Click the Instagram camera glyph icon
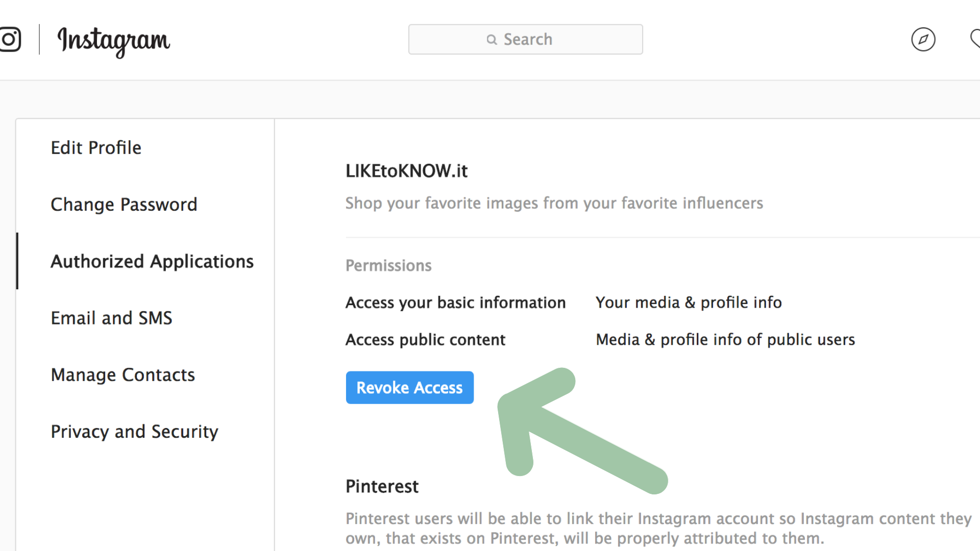This screenshot has height=551, width=980. coord(9,39)
